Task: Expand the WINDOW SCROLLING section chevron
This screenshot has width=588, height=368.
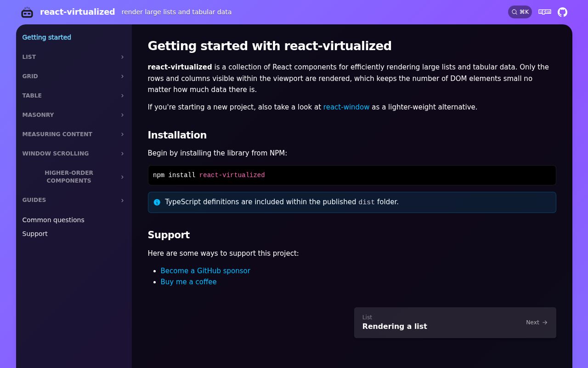Action: [122, 154]
